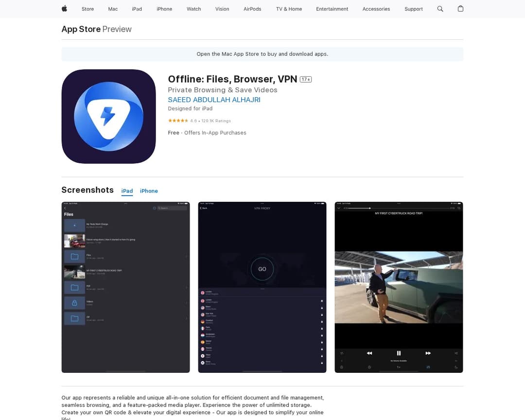
Task: View the VPN Proxy screenshot thumbnail
Action: pyautogui.click(x=262, y=287)
